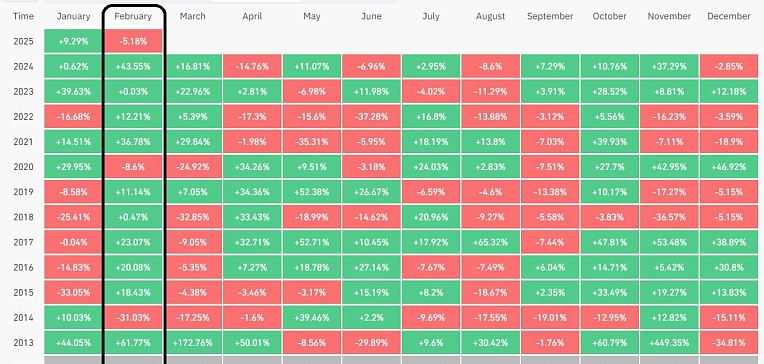Click May 2019 cell showing +52.38%

tap(311, 192)
